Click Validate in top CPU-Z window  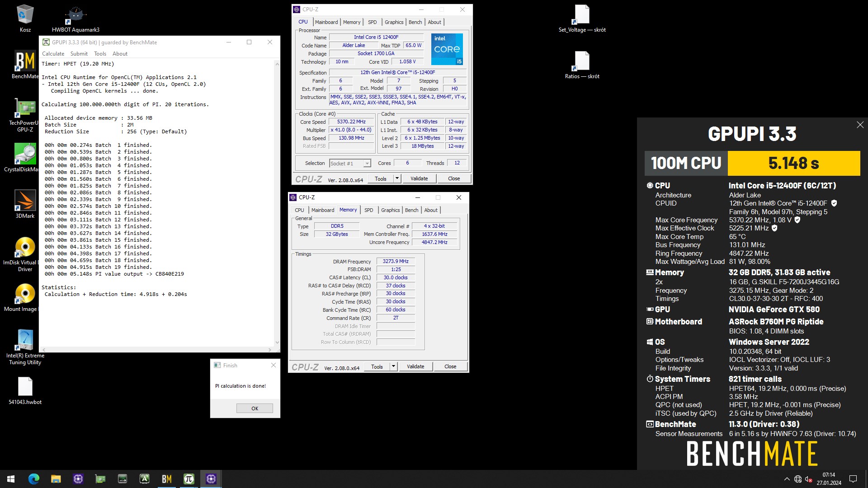419,178
